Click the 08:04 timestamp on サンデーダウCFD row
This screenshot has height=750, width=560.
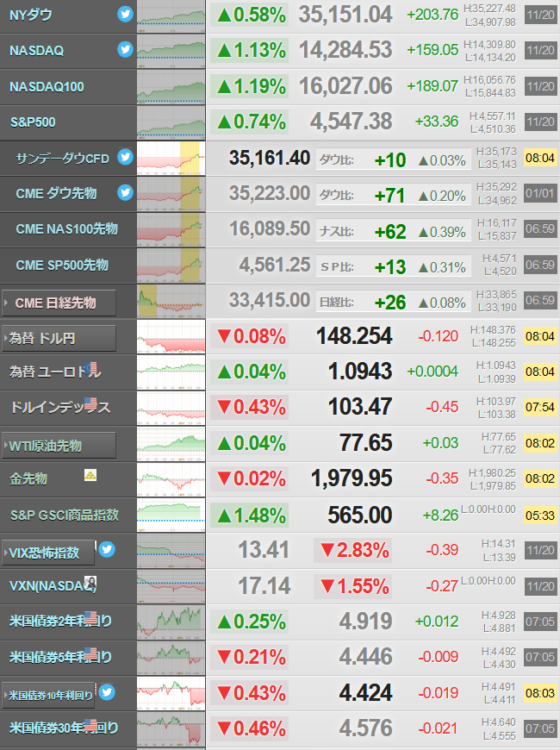click(x=540, y=158)
